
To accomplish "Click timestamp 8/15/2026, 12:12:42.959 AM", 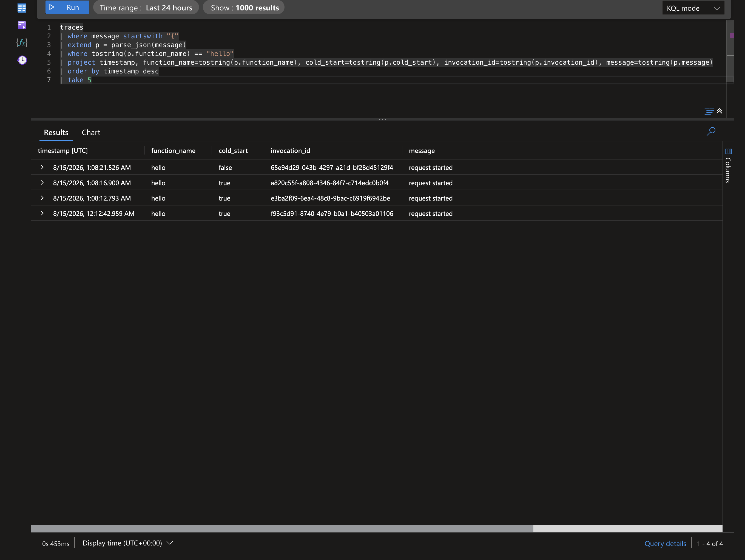I will 94,213.
